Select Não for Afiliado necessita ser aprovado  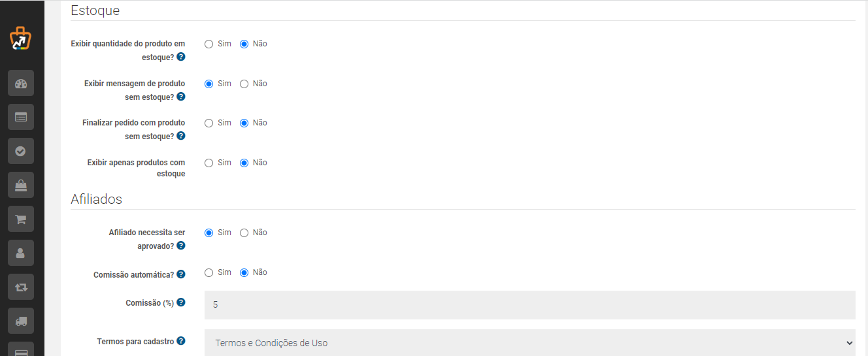(x=244, y=233)
